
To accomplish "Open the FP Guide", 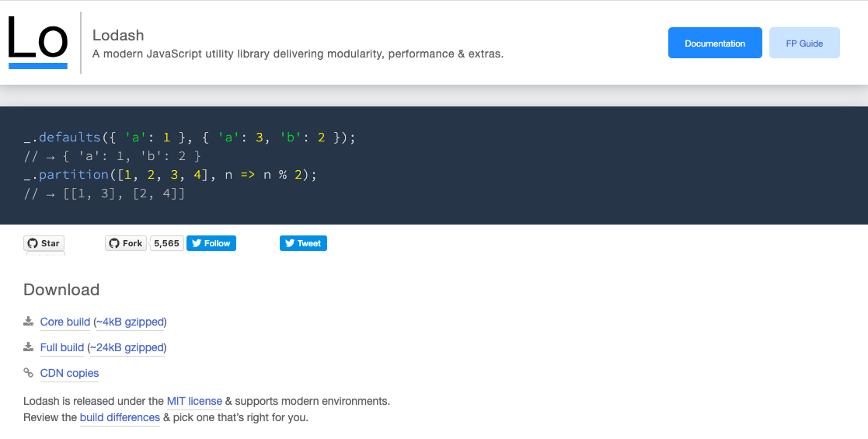I will [804, 43].
